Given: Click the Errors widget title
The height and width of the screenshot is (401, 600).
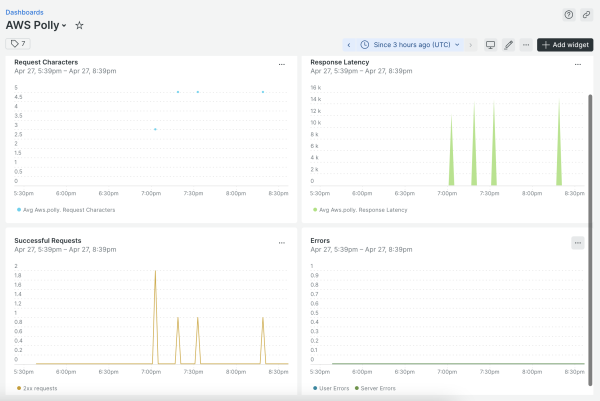Looking at the screenshot, I should (320, 240).
